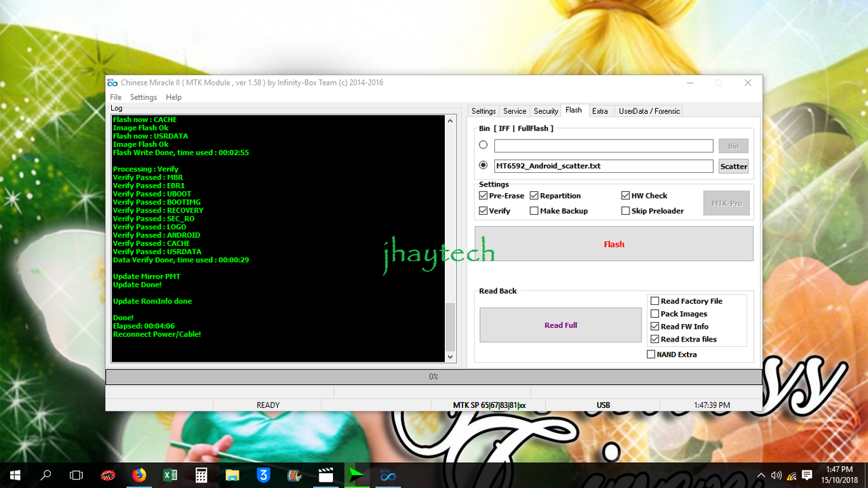The height and width of the screenshot is (488, 868).
Task: Select the Bin file radio button
Action: [x=484, y=145]
